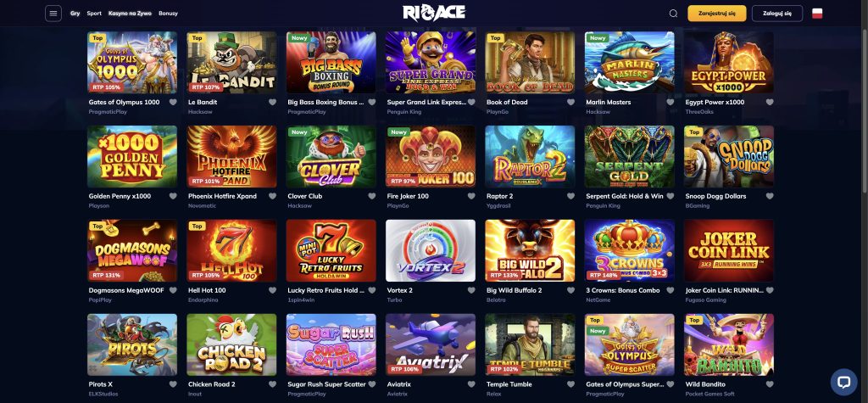The width and height of the screenshot is (868, 403).
Task: Toggle favorite heart for Snoop Dogg Dollars
Action: tap(770, 196)
